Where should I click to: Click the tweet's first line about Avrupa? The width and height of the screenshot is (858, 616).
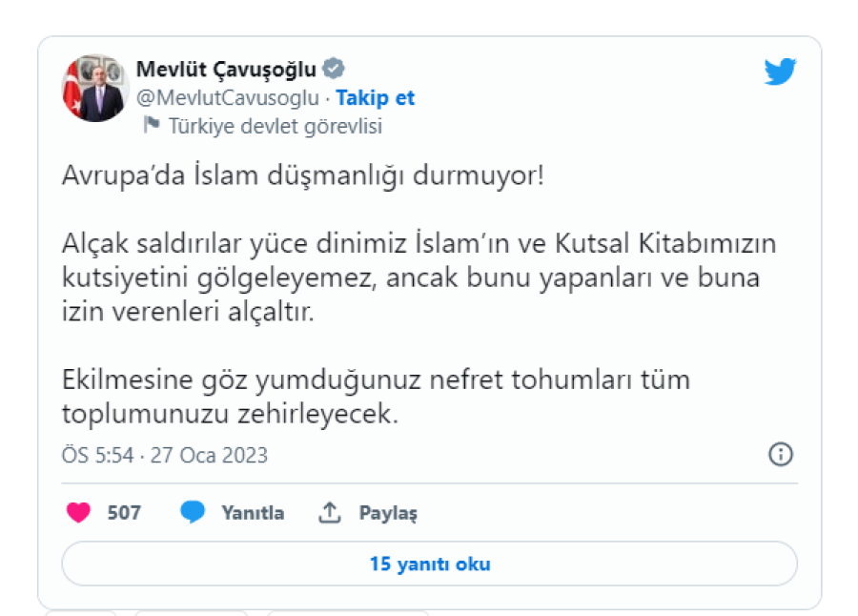(x=303, y=175)
